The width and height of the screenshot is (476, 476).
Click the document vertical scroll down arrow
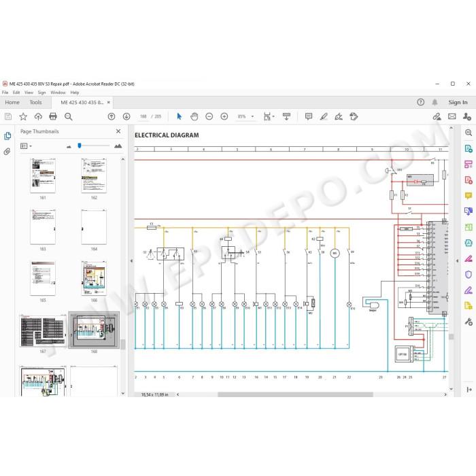coord(451,389)
